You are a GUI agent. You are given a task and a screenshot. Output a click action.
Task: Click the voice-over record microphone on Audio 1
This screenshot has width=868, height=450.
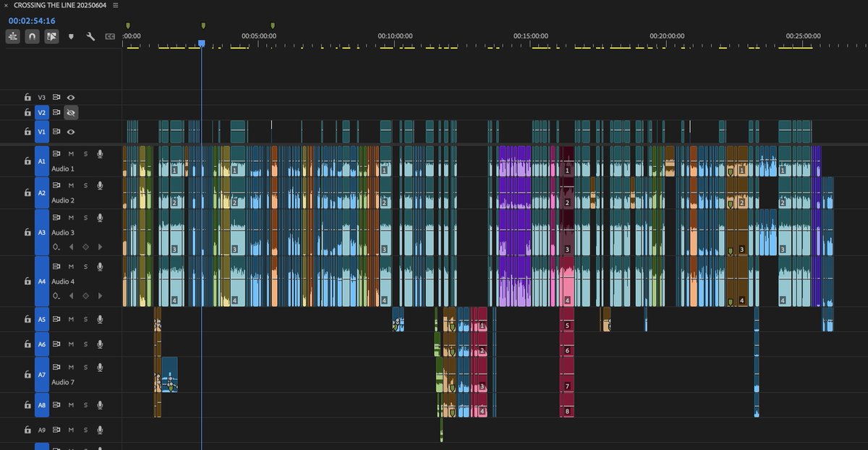coord(100,153)
